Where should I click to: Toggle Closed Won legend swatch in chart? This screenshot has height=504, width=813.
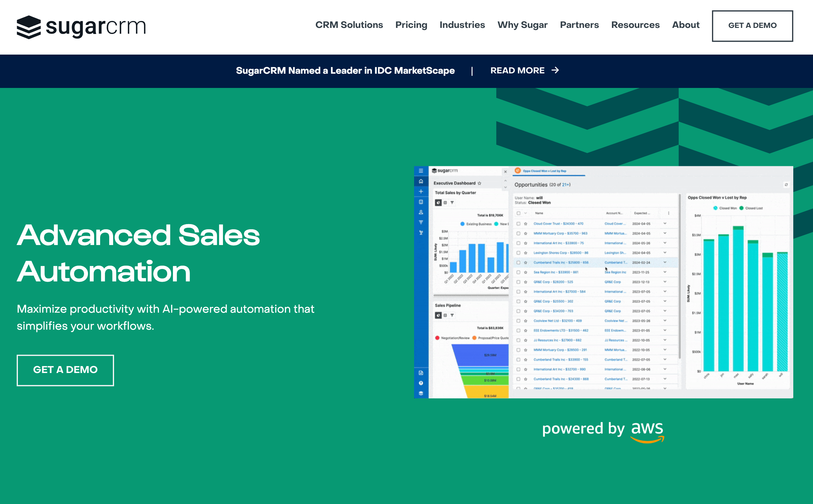point(715,208)
